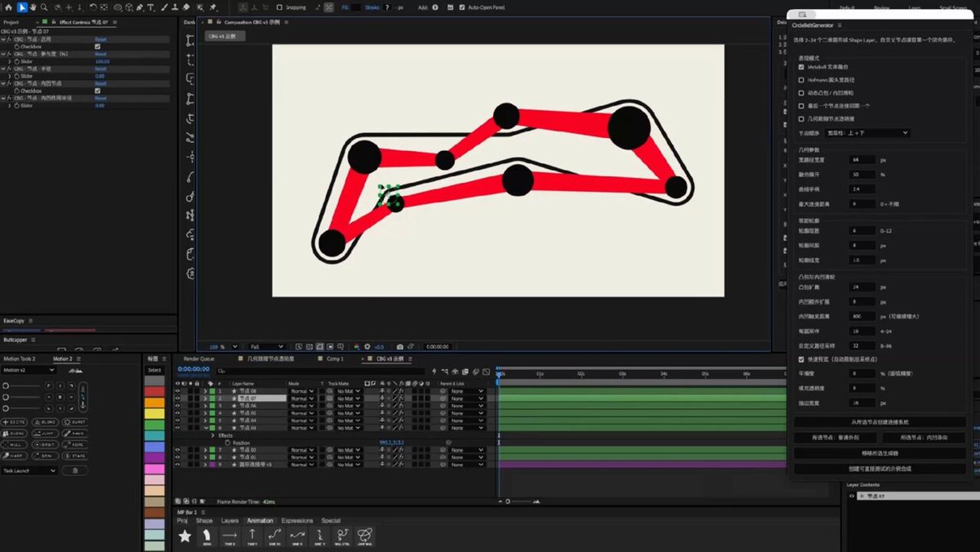This screenshot has height=552, width=980.
Task: Switch to the Comp 1 timeline tab
Action: click(x=336, y=358)
